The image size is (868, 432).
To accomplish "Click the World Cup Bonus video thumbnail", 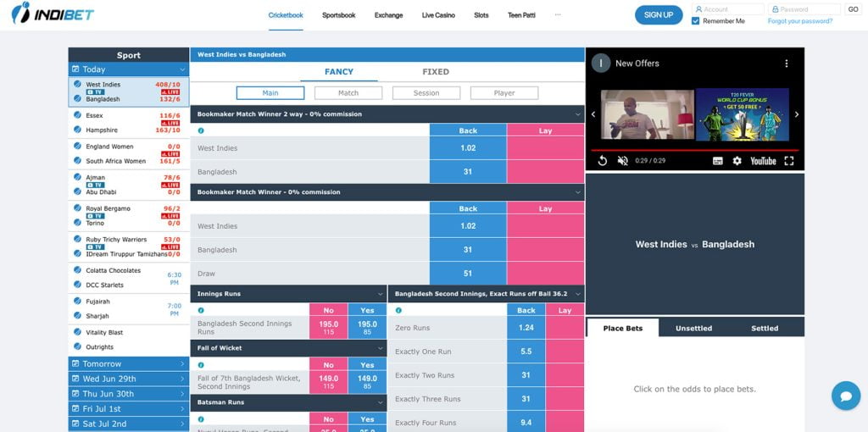I will pyautogui.click(x=743, y=114).
